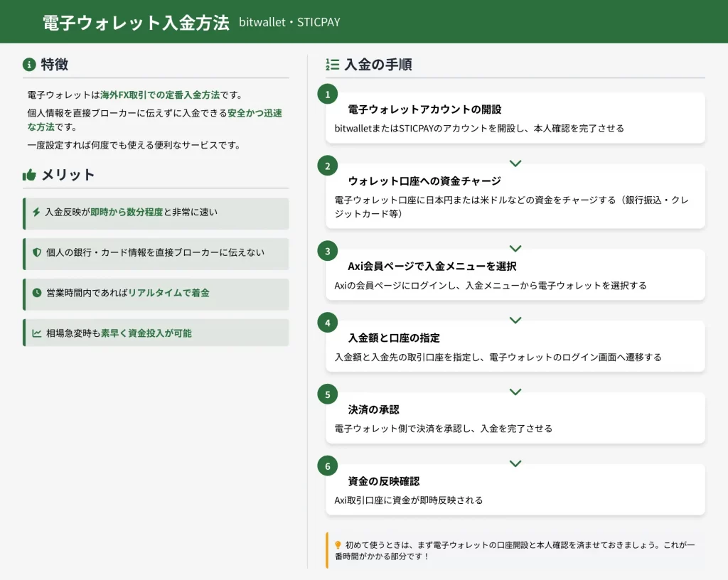Click the chevron between steps 1 and 2
The height and width of the screenshot is (580, 728).
click(515, 163)
